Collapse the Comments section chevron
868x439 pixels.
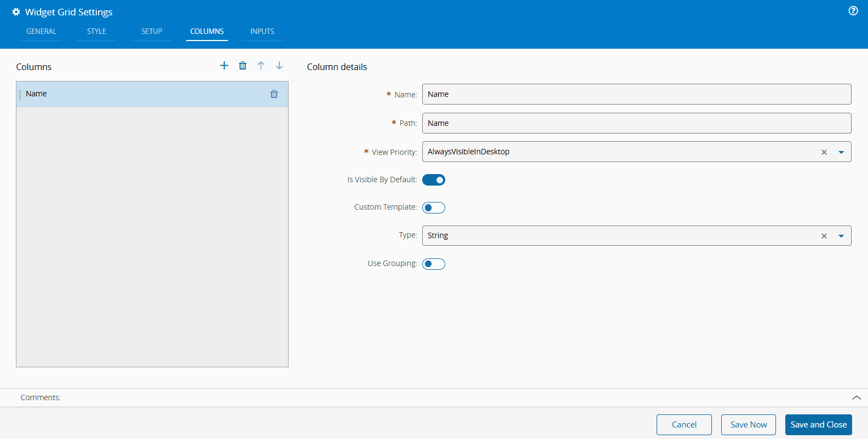point(856,398)
